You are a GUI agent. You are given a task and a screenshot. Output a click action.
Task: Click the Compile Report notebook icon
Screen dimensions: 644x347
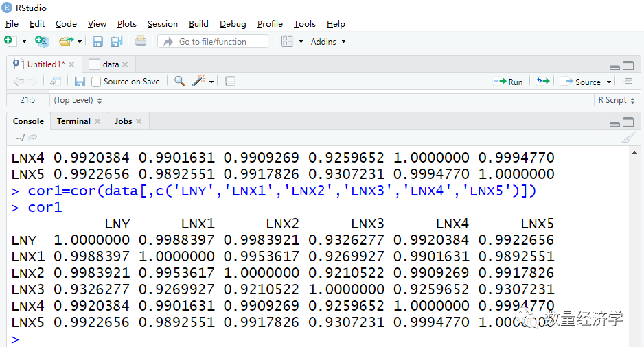tap(229, 81)
